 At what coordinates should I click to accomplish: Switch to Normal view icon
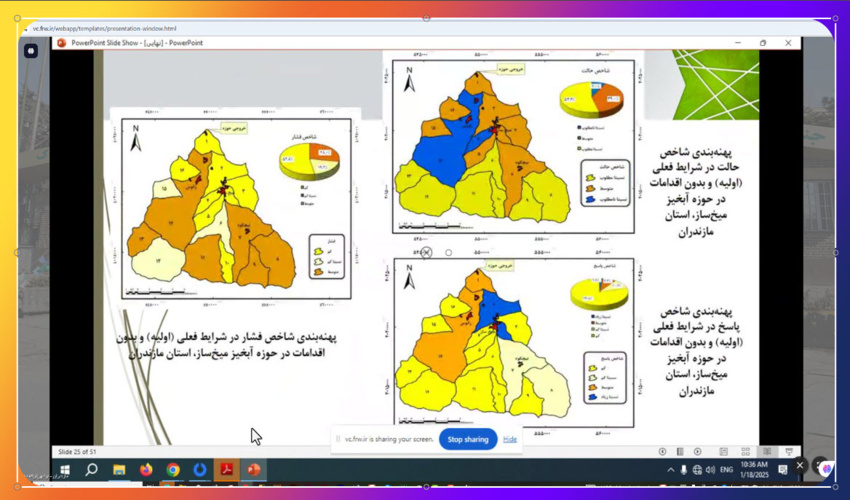724,451
